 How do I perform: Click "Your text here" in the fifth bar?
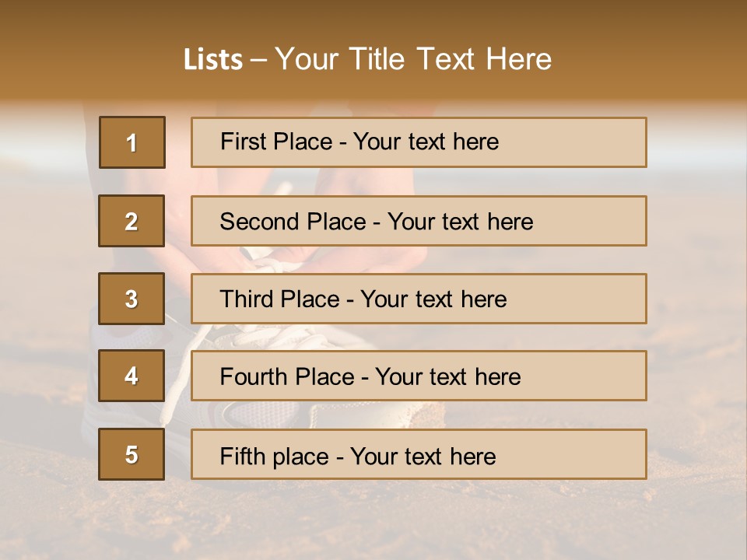tap(423, 456)
